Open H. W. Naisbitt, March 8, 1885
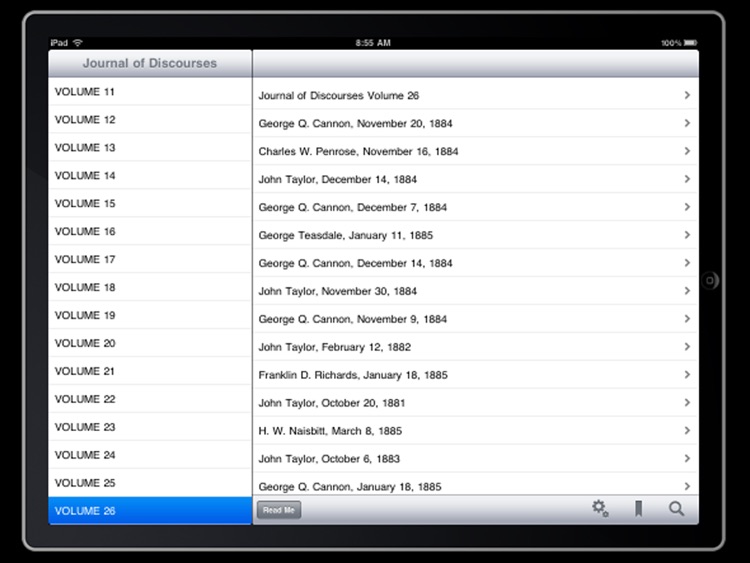The image size is (750, 563). (475, 431)
